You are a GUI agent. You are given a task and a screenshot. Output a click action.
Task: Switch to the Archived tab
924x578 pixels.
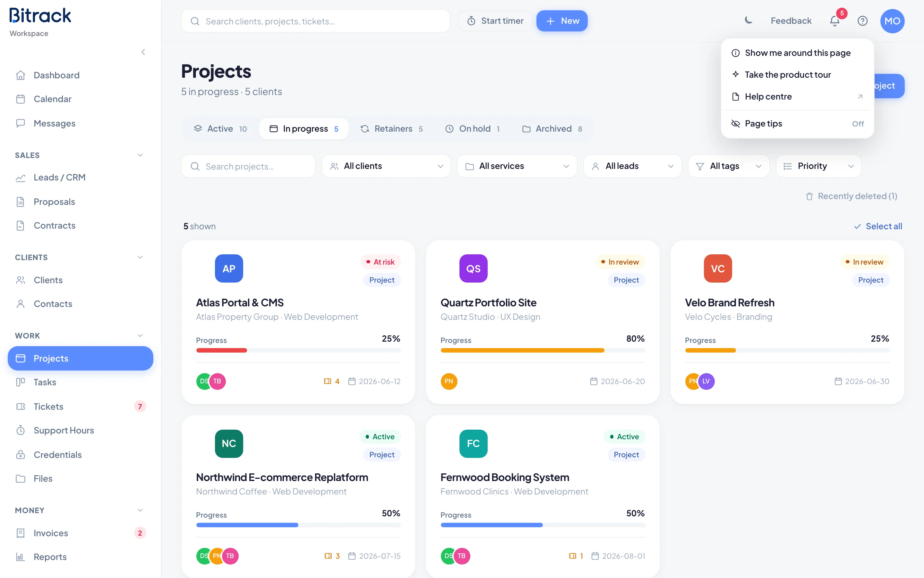[x=552, y=129]
